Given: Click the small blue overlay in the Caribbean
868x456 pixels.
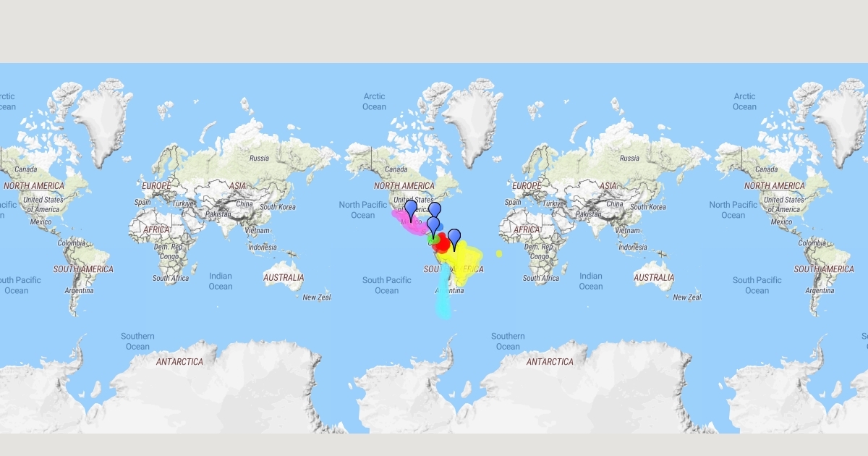Looking at the screenshot, I should [441, 227].
